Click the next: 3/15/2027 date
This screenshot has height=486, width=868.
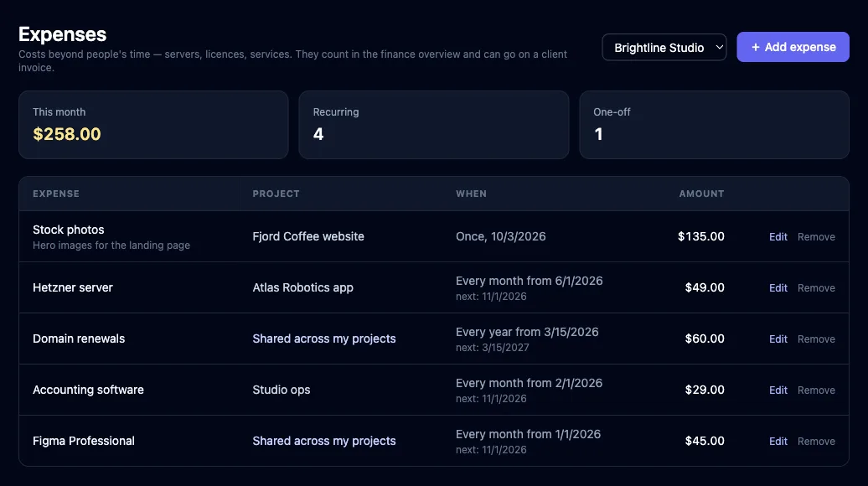tap(492, 348)
